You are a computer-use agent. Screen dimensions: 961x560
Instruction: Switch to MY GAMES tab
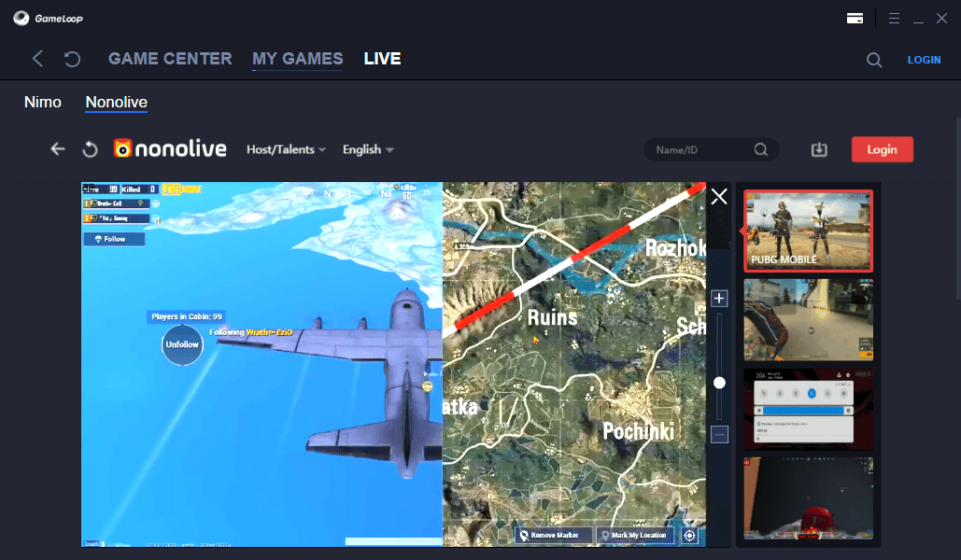(x=298, y=59)
